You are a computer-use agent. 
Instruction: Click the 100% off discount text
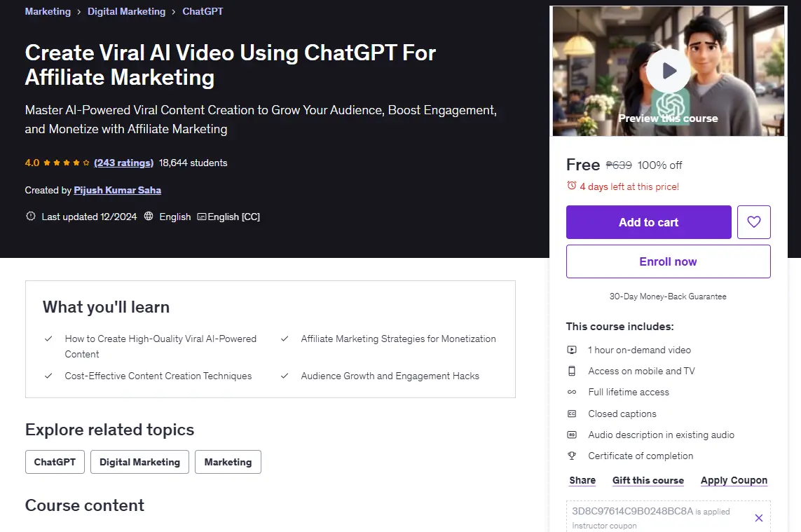659,165
